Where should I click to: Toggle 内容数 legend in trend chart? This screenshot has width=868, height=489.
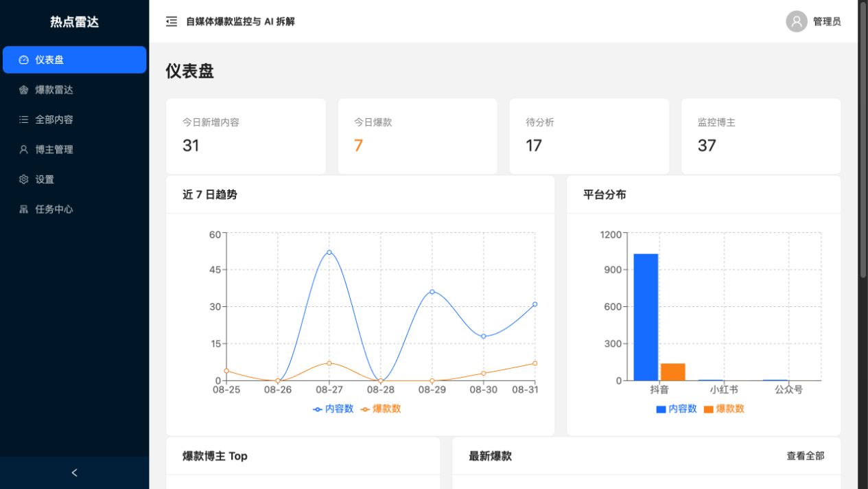(333, 409)
